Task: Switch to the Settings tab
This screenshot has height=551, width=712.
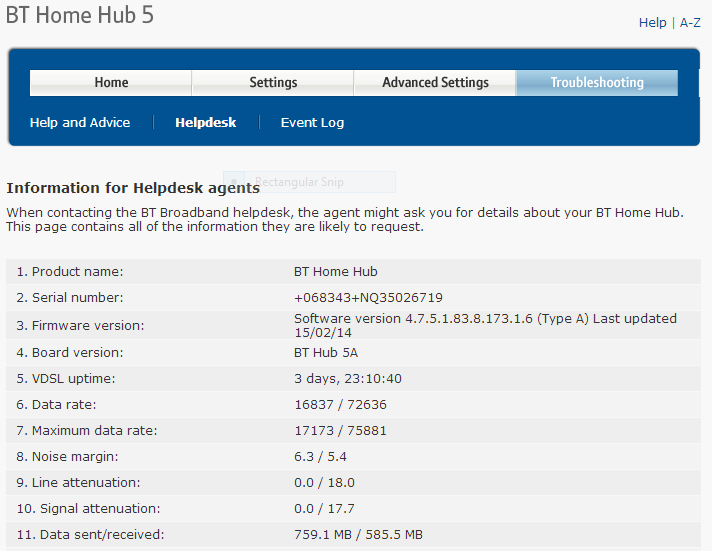Action: (273, 83)
